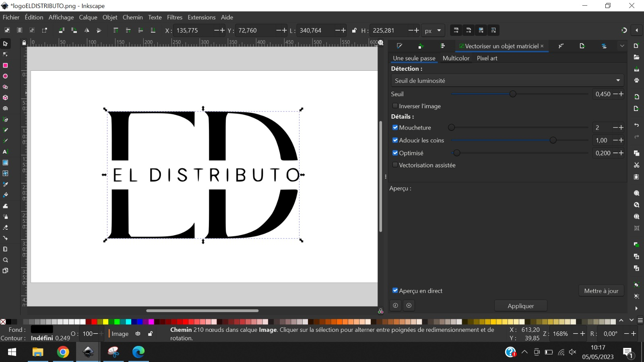Show hidden system tray icons
Viewport: 644px width, 362px height.
(524, 352)
